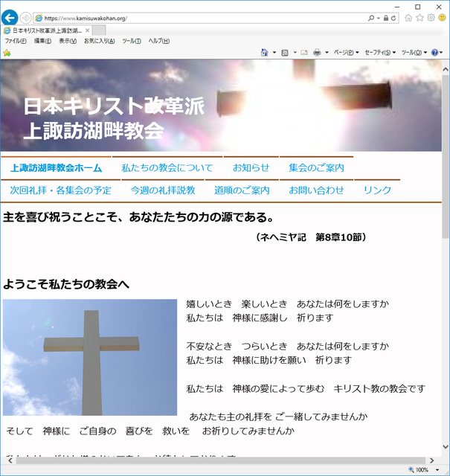450x476 pixels.
Task: Click the printer icon in command bar
Action: coord(317,53)
